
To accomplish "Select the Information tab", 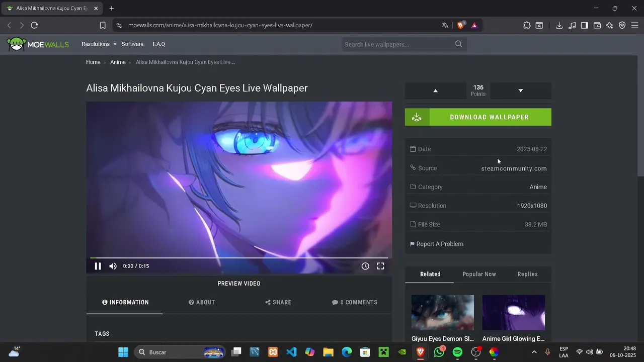I will [x=125, y=302].
